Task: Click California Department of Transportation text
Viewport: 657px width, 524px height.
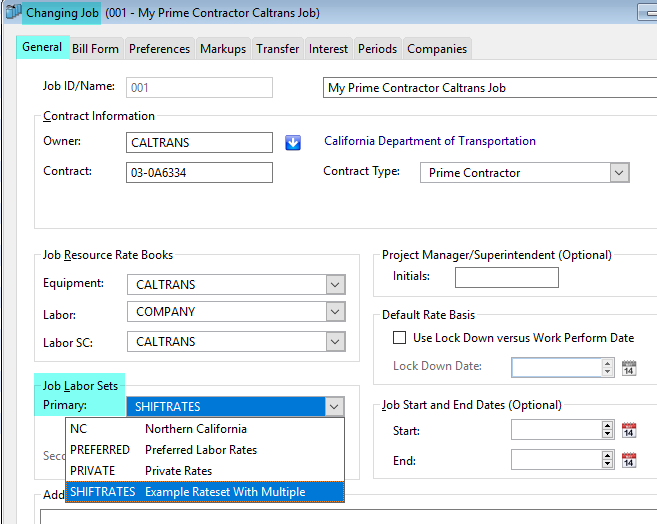Action: (430, 141)
